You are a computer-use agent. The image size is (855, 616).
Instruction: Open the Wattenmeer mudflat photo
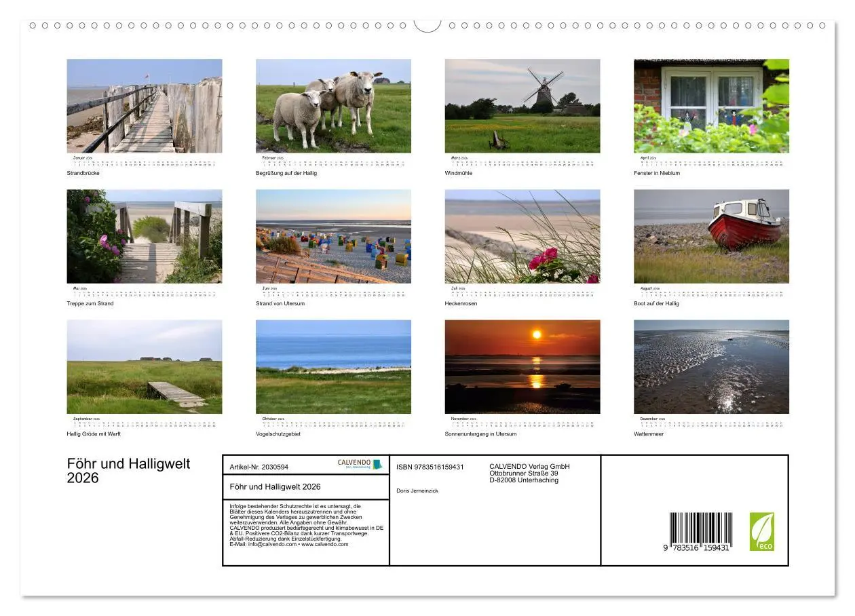tap(712, 367)
